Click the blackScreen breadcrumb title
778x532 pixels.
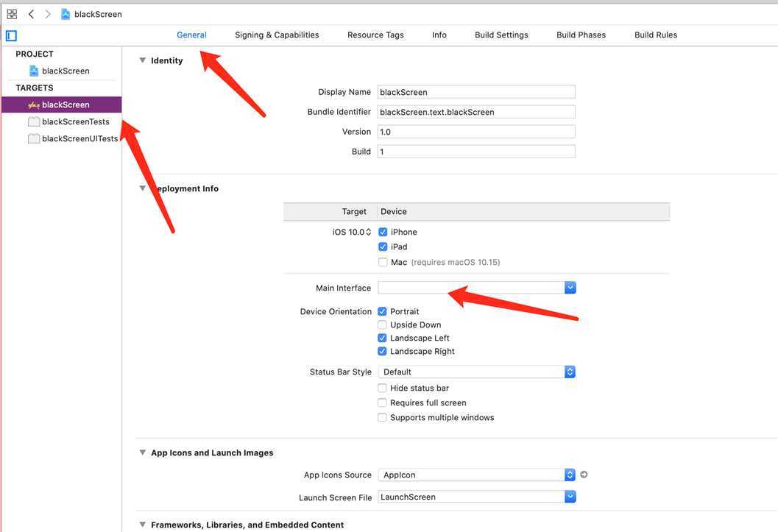[98, 15]
